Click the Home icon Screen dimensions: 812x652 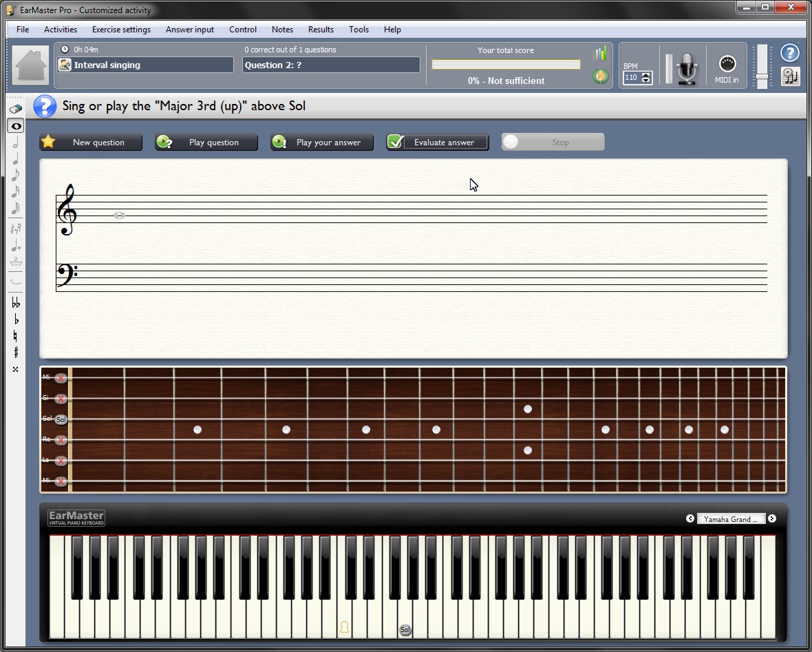click(x=30, y=65)
